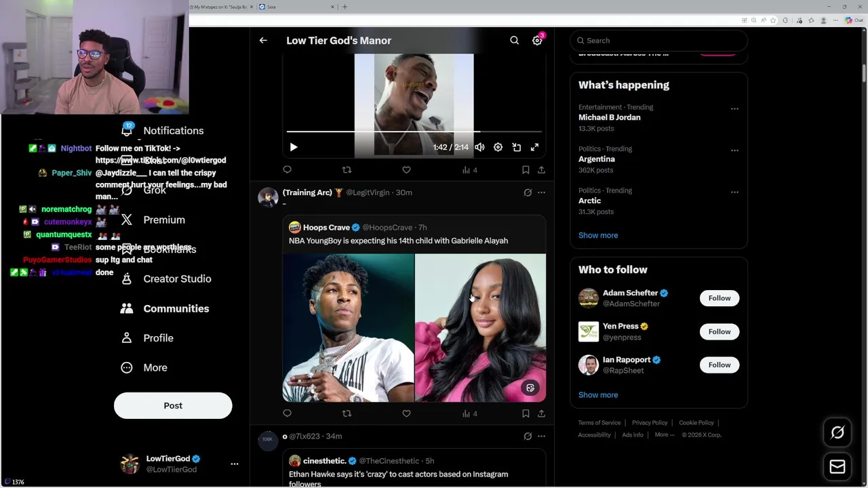
Task: Switch to the Sora browser tab
Action: coord(296,7)
